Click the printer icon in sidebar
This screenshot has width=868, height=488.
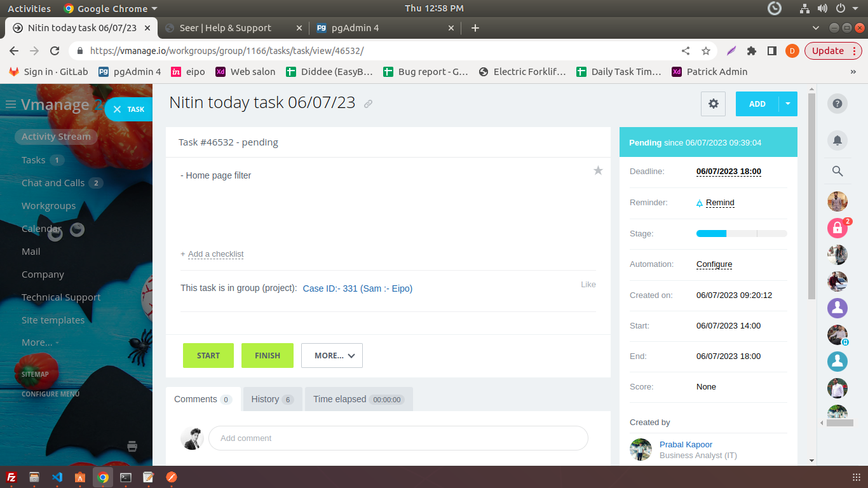coord(132,446)
